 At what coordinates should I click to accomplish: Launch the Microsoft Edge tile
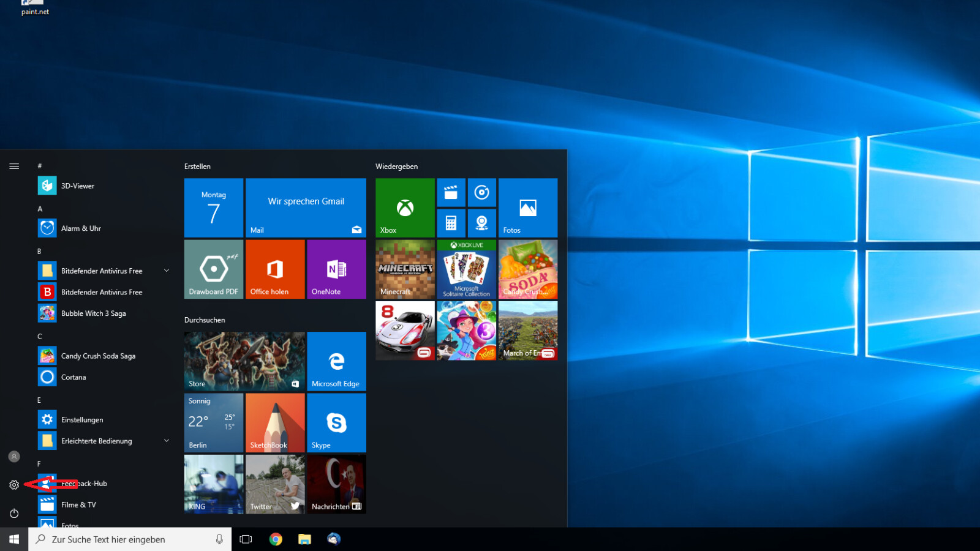pos(336,361)
